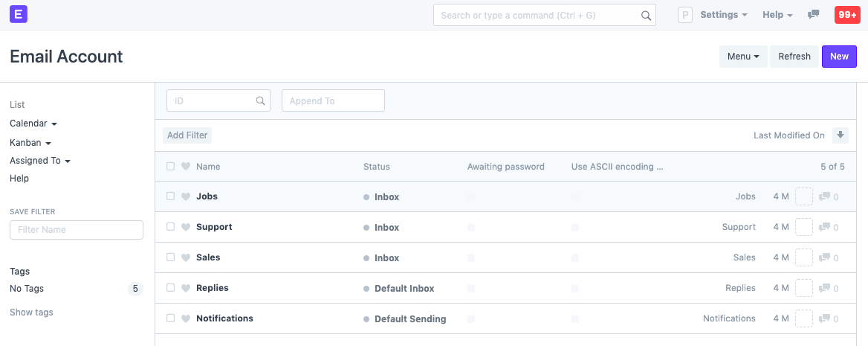This screenshot has height=346, width=868.
Task: Open the Calendar view menu in sidebar
Action: point(33,124)
